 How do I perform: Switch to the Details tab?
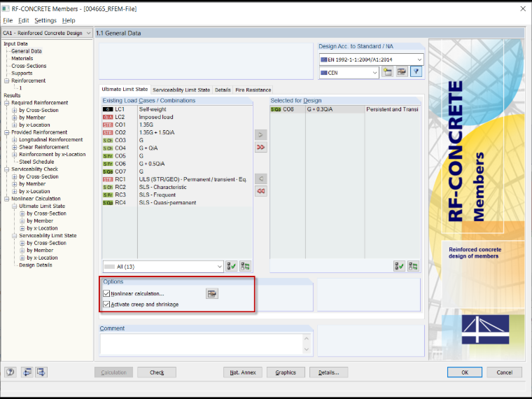223,90
